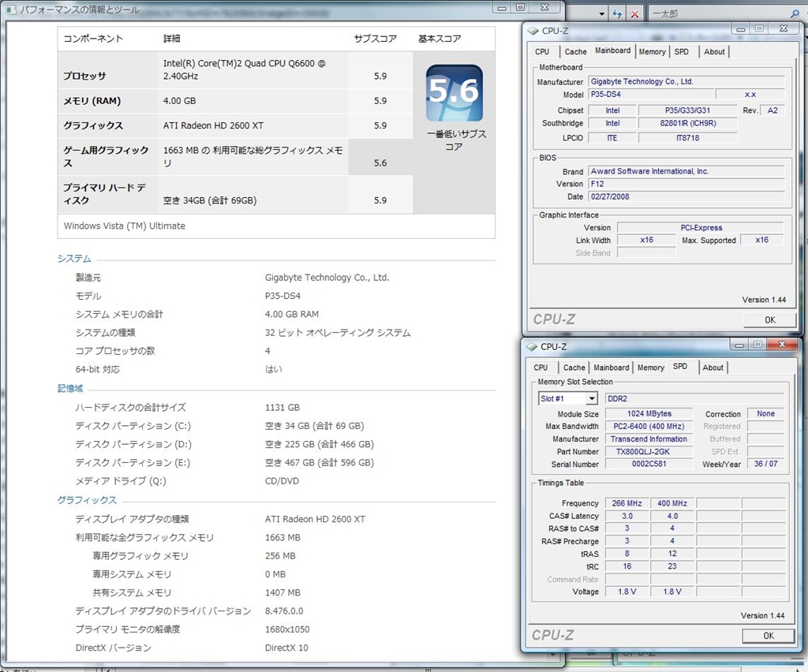
Task: Click the red X stop icon in the address bar
Action: tap(634, 13)
